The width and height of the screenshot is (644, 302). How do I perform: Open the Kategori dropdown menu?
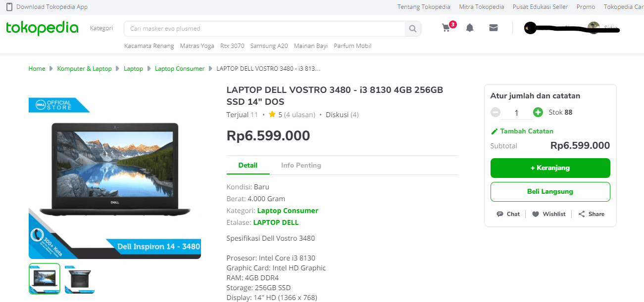[101, 28]
